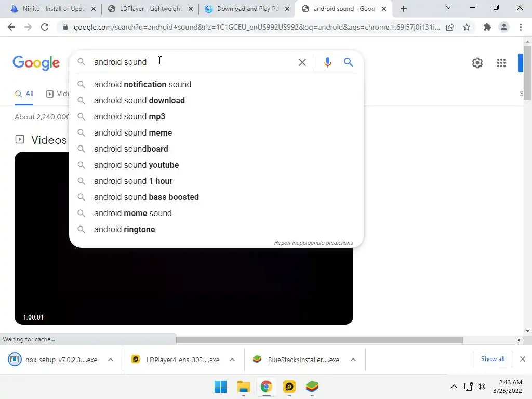
Task: Click the horizontal page scrollbar
Action: pos(320,340)
